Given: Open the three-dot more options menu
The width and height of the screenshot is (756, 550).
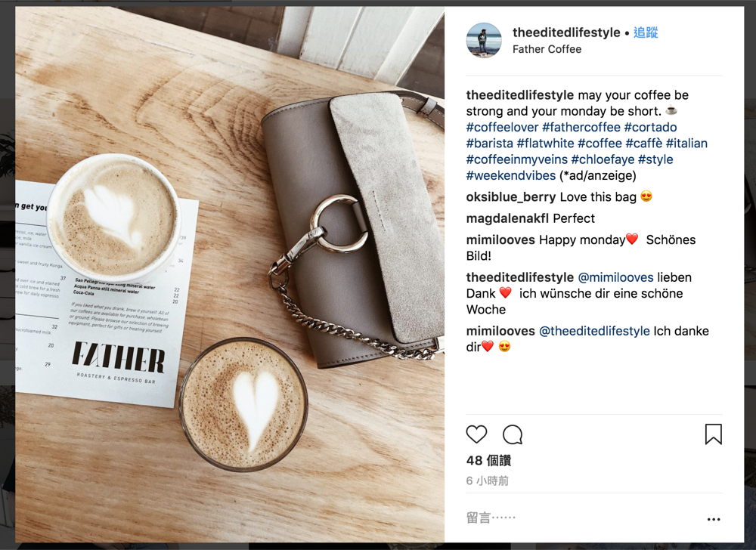Looking at the screenshot, I should pos(714,519).
